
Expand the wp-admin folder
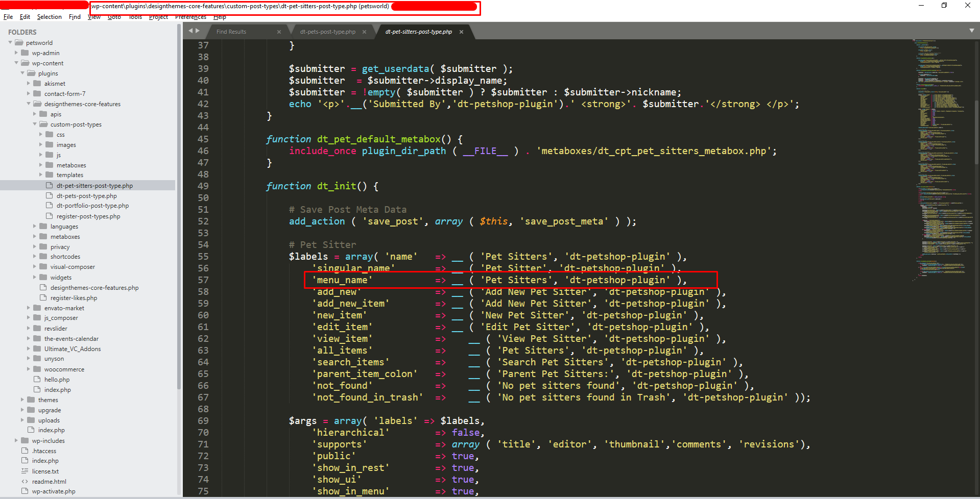[x=16, y=53]
